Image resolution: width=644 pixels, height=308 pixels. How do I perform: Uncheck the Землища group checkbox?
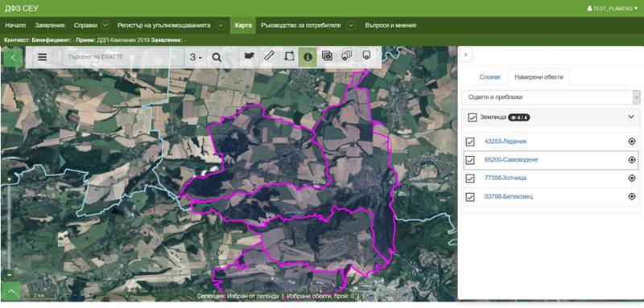pos(473,117)
